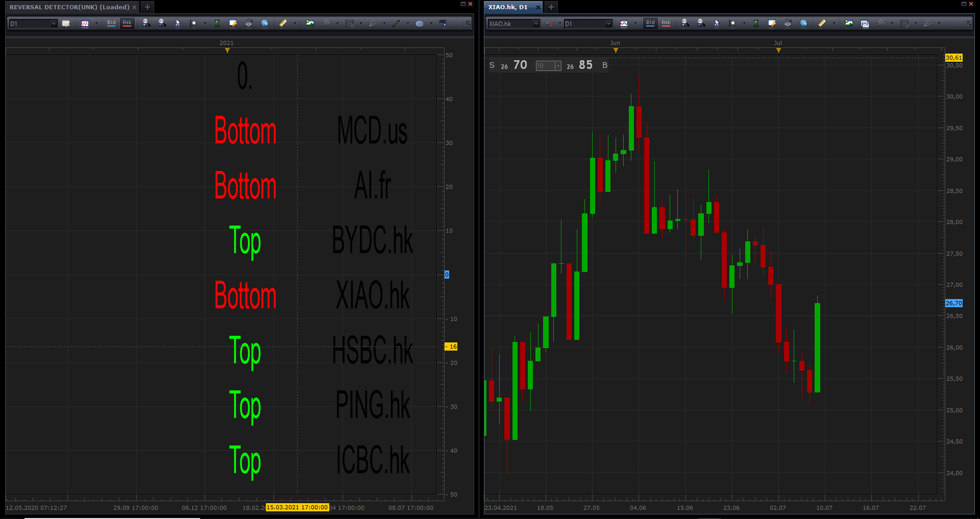Toggle Ask price in XIAO.hk toolbar

tap(666, 23)
